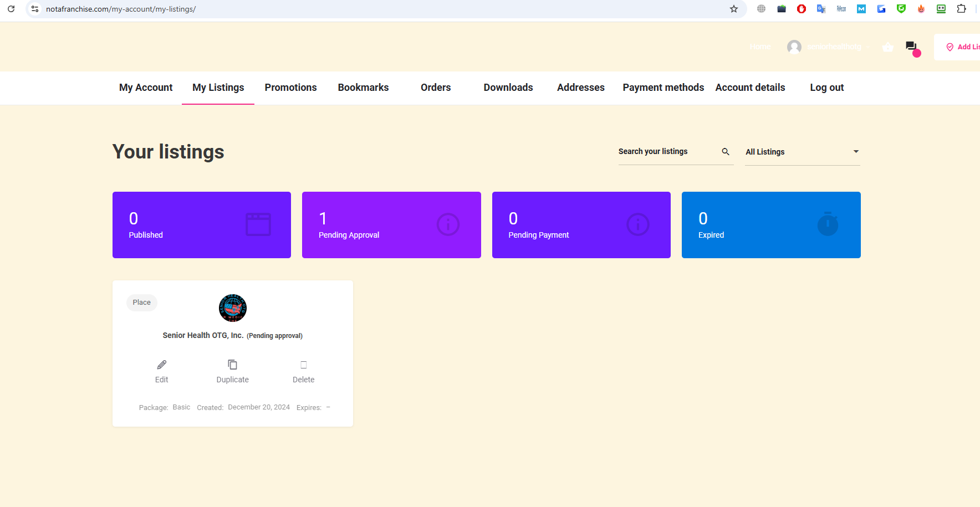Click the '(Pending approval)' status text
Screen dimensions: 980x507
coord(275,336)
